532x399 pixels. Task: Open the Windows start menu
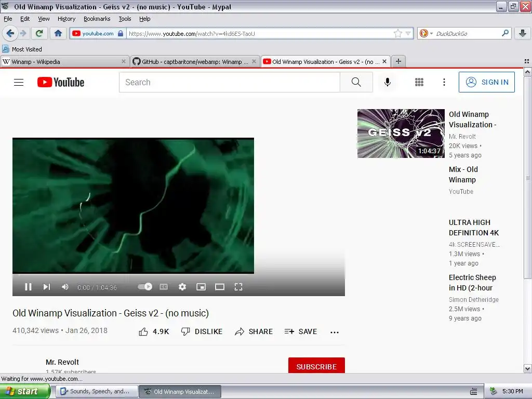[24, 392]
